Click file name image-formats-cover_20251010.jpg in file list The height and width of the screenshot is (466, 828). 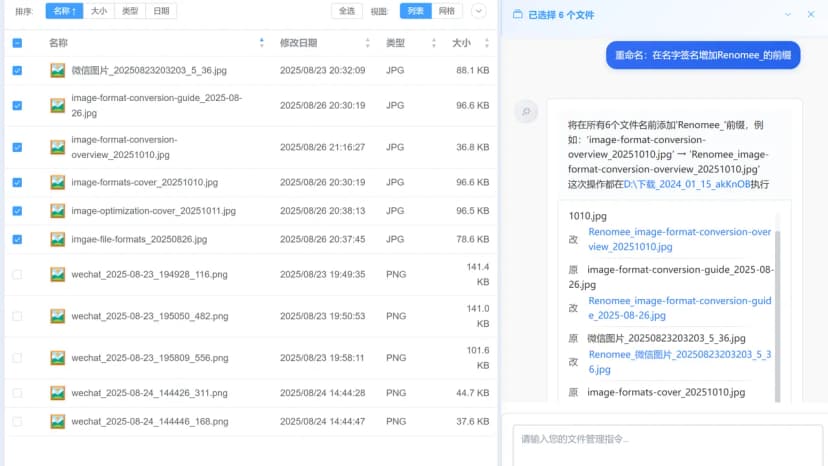145,182
